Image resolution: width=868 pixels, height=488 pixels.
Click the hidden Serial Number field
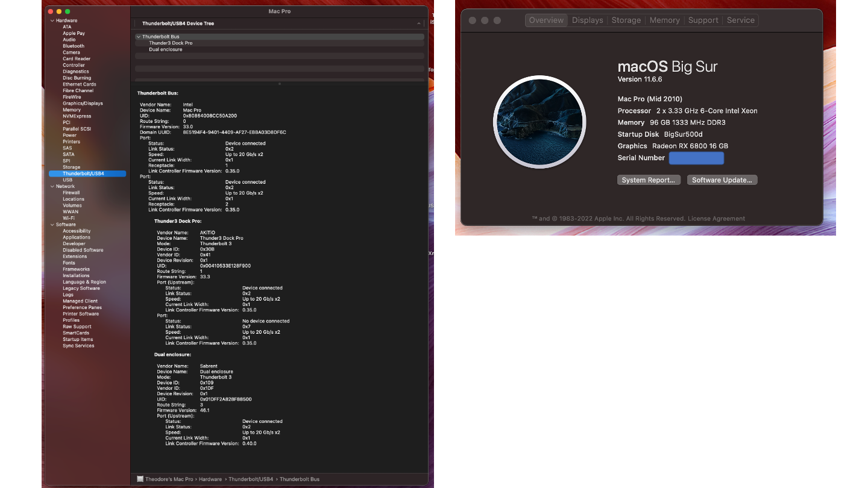pos(696,158)
